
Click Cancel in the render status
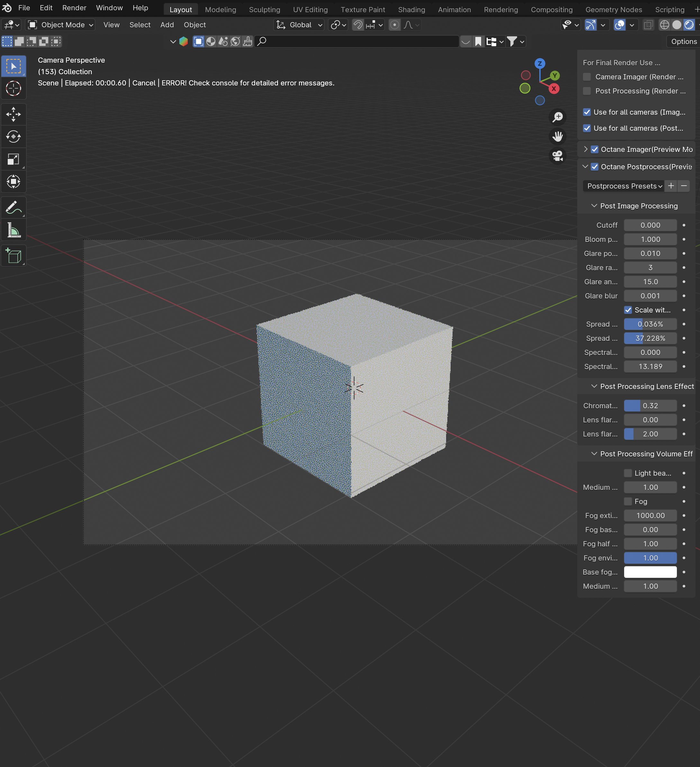tap(144, 83)
